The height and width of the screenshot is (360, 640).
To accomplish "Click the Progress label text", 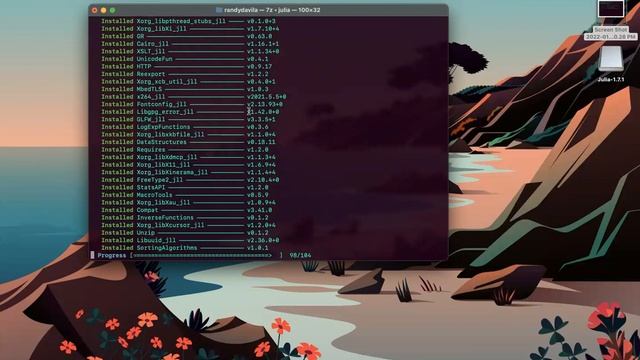I will coord(112,255).
